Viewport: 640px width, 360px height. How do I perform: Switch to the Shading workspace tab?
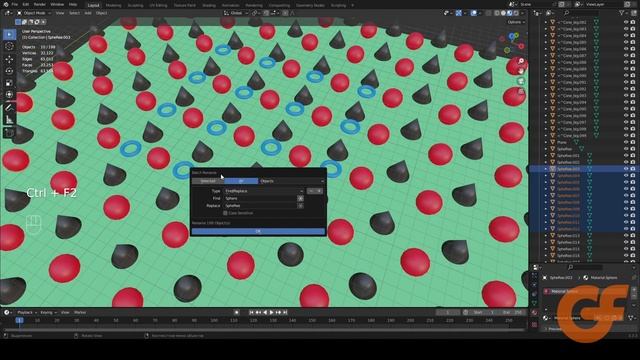point(209,5)
